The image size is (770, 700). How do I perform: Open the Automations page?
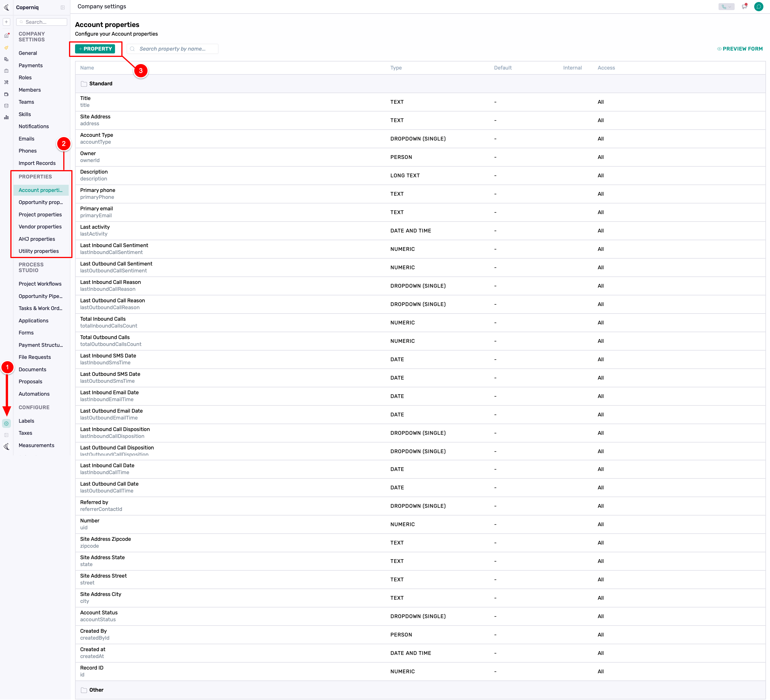(x=34, y=394)
